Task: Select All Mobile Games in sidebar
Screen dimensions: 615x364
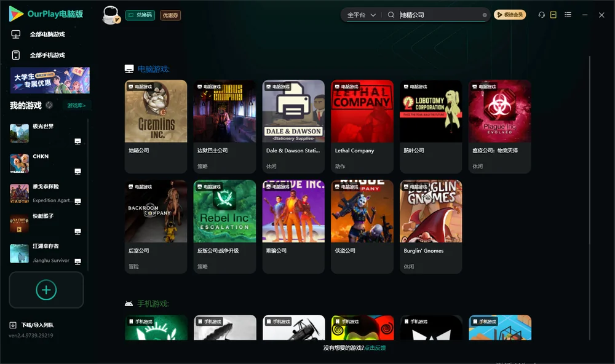Action: coord(47,55)
